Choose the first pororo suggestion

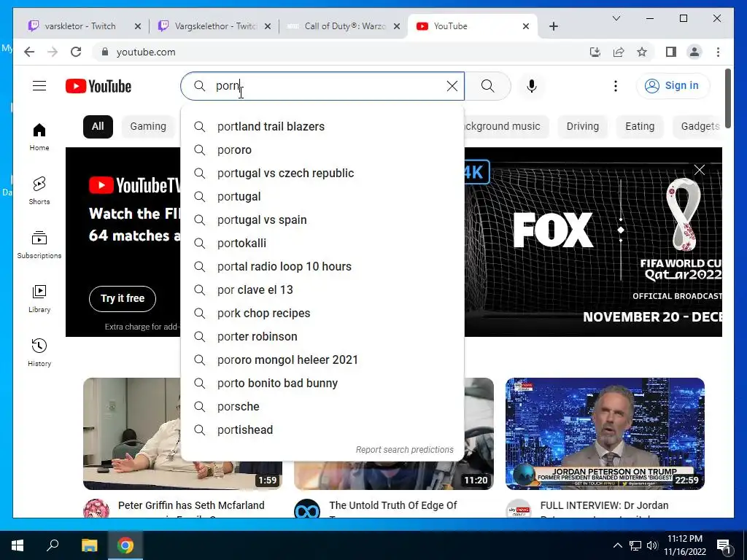(x=322, y=149)
